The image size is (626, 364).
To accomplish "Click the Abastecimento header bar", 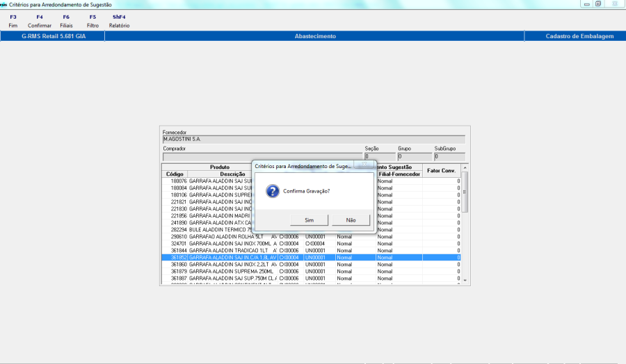I will point(315,36).
